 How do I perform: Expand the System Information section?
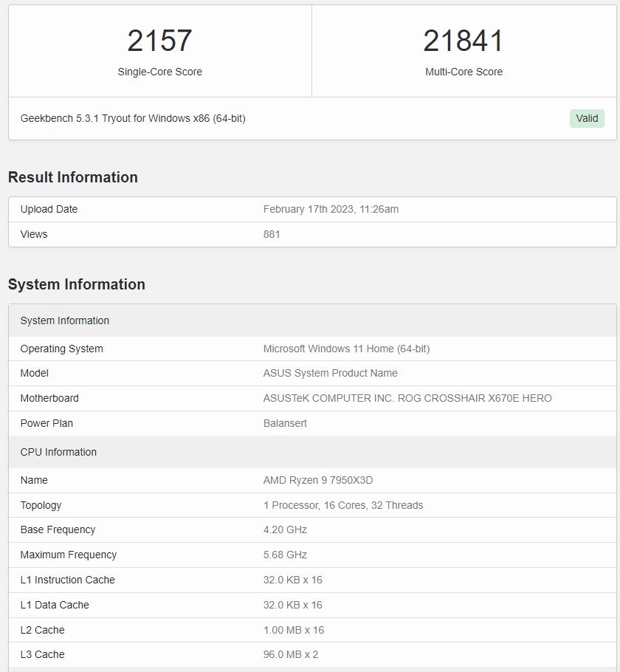coord(76,284)
